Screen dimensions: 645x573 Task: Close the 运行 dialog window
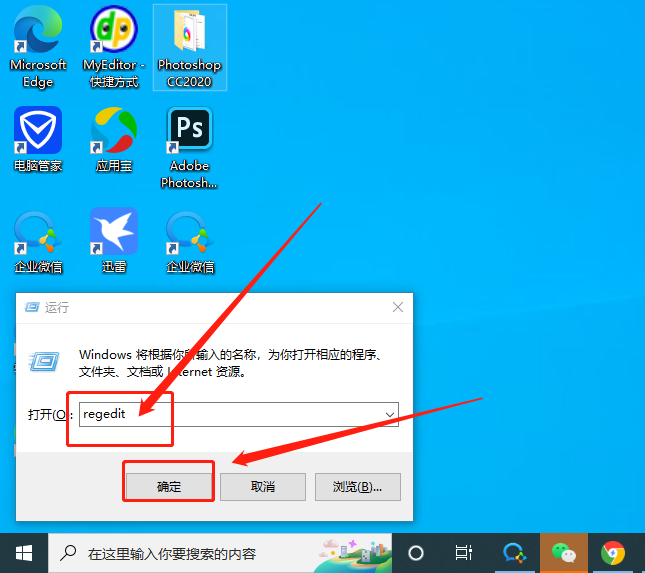398,307
